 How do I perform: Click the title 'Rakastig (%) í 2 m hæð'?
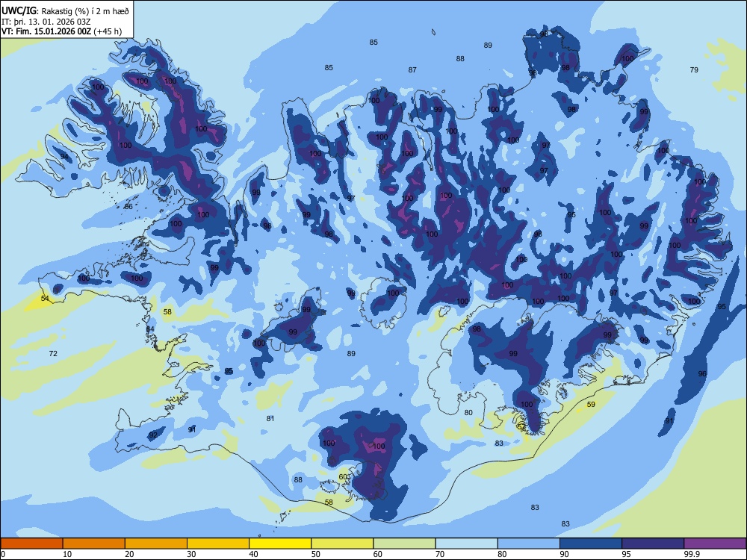(x=85, y=11)
